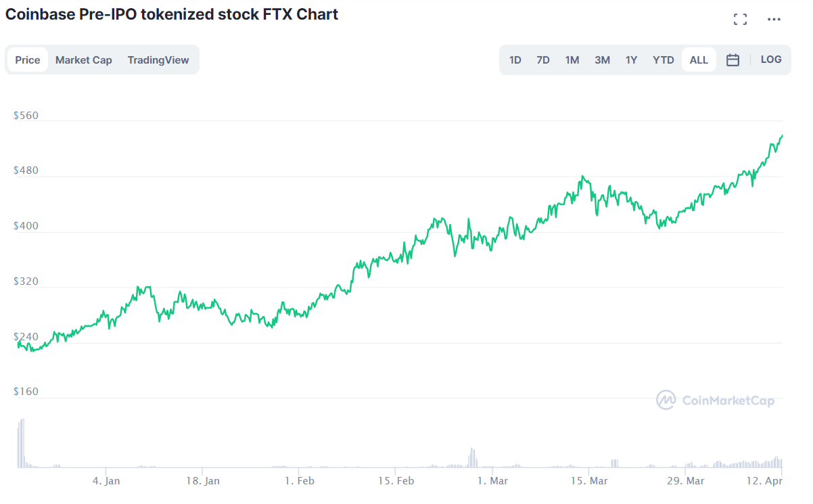Click the $560 price axis label

point(27,115)
